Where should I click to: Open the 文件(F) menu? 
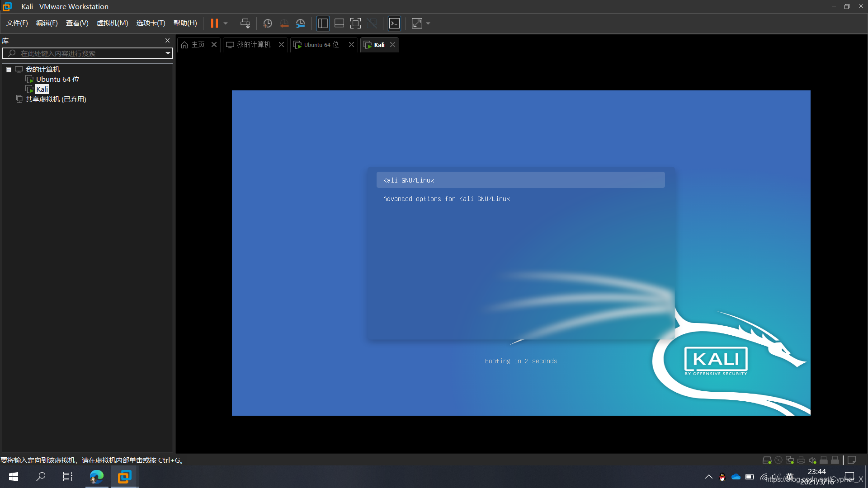pyautogui.click(x=17, y=23)
